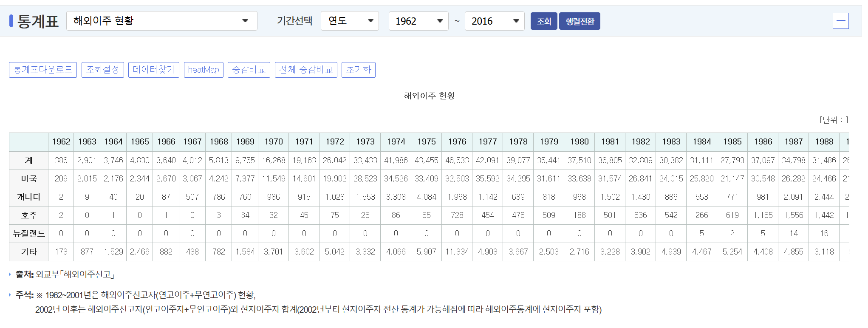The image size is (868, 328).
Task: Click the 캐나다 row header
Action: 29,197
